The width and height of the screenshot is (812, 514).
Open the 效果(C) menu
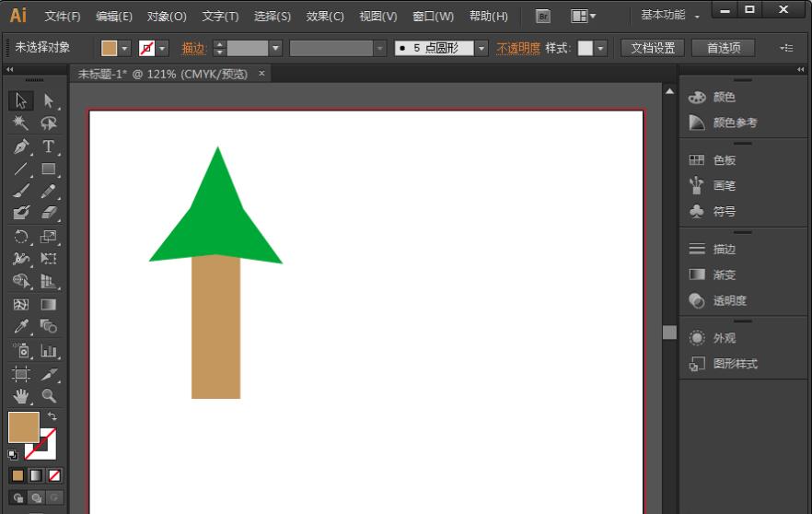[324, 16]
